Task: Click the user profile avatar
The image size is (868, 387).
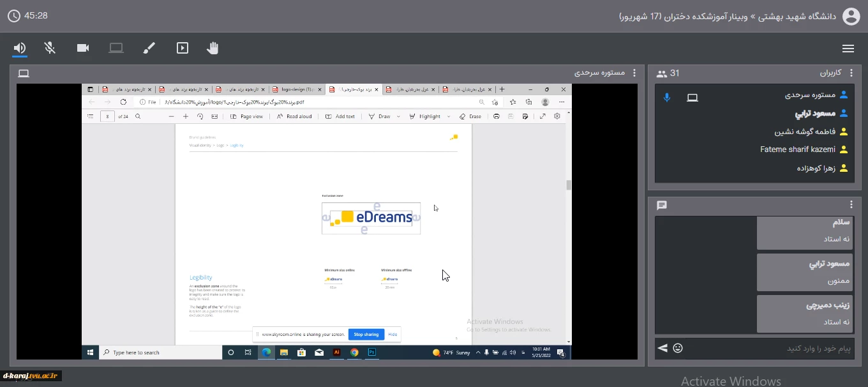Action: tap(851, 16)
